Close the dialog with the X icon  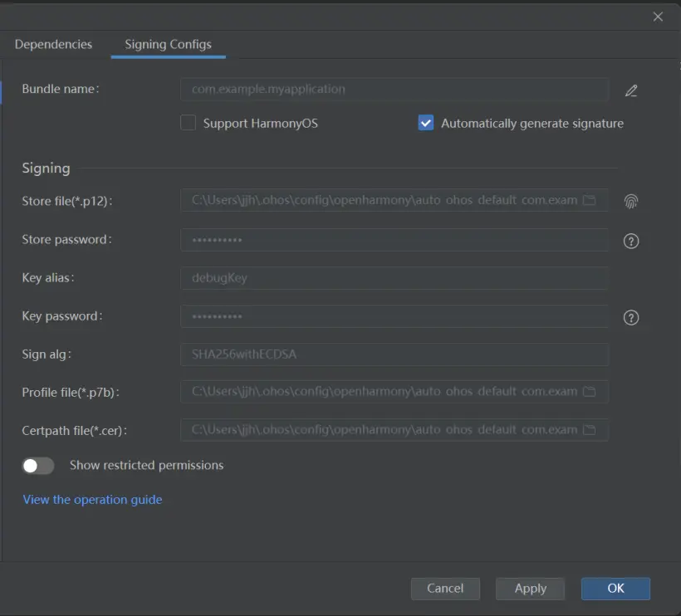coord(658,17)
